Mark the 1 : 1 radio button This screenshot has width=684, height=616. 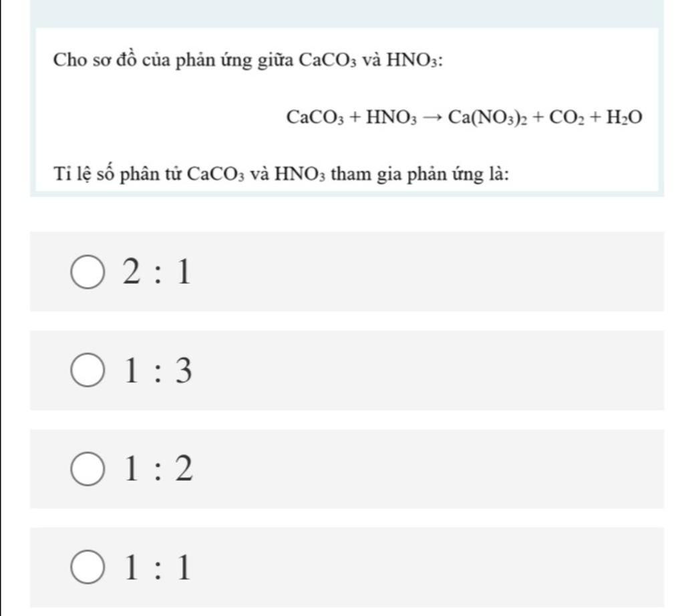point(88,569)
